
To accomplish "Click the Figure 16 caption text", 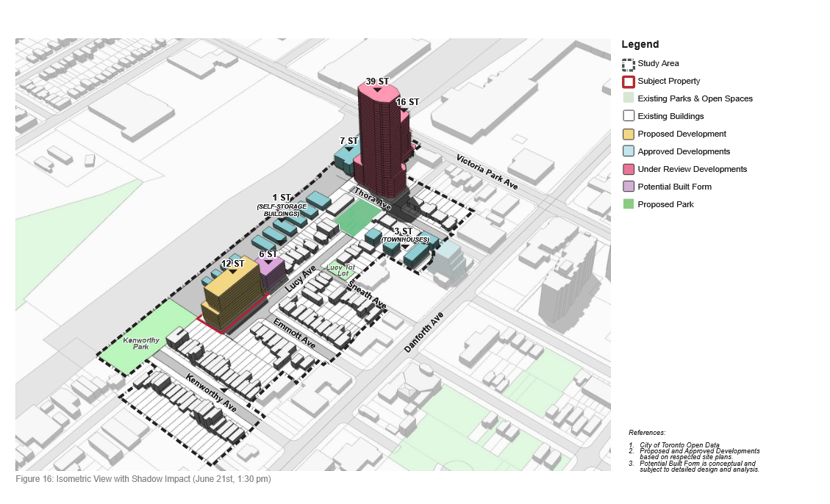I will [143, 480].
